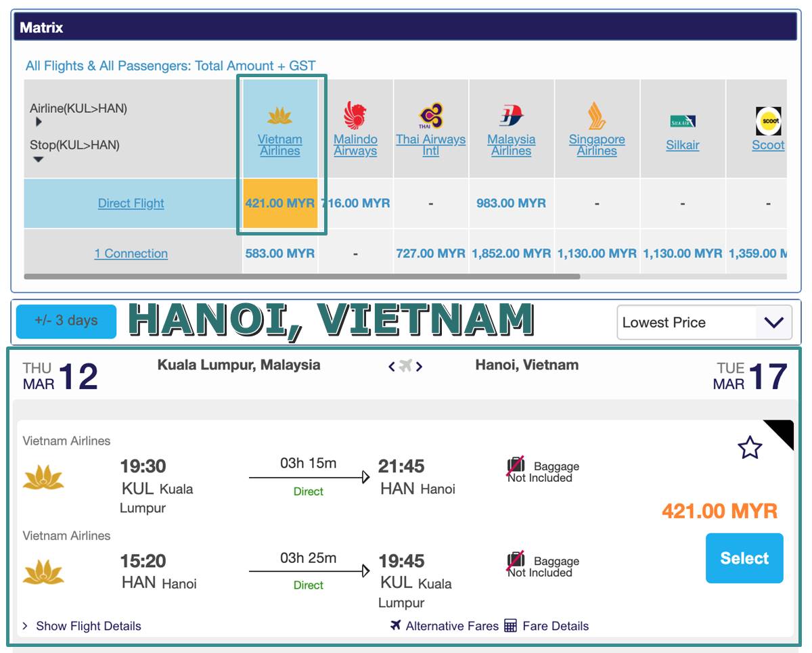Click the 21:45 arrival time
Screen dimensions: 812x653
coord(402,466)
